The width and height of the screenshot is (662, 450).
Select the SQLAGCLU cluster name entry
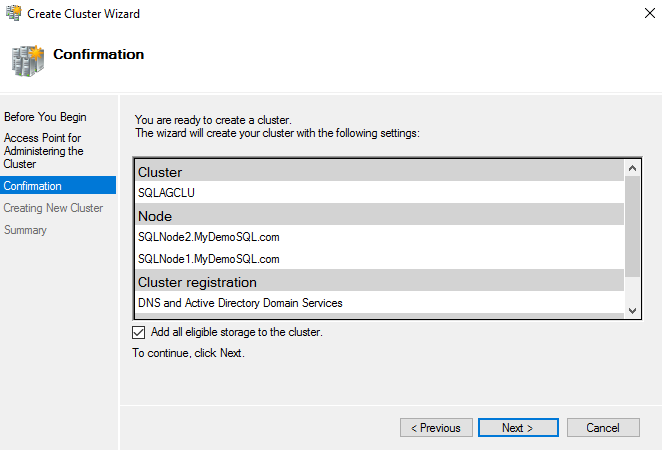tap(166, 193)
